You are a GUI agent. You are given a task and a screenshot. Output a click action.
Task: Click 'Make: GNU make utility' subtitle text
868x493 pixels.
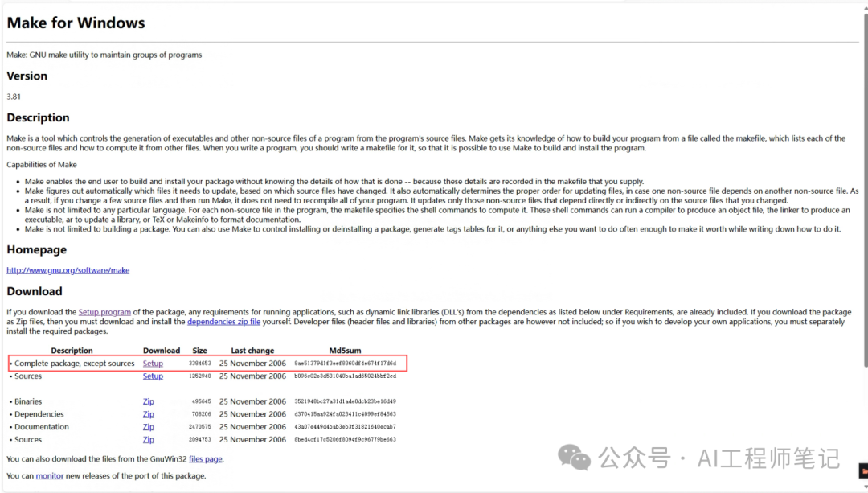coord(104,55)
